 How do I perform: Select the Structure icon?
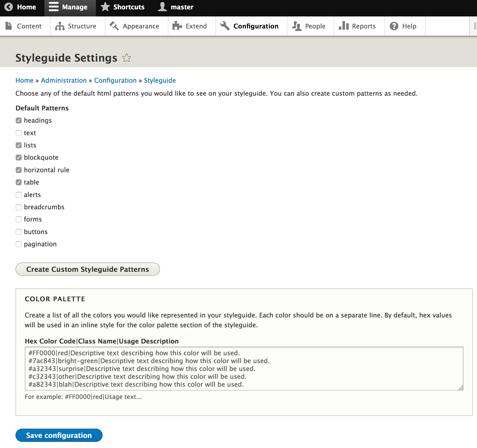(x=60, y=26)
